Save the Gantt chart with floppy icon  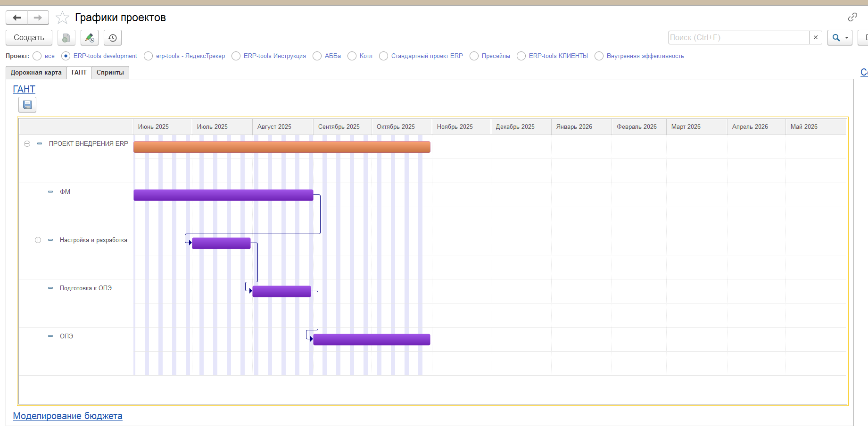point(27,105)
